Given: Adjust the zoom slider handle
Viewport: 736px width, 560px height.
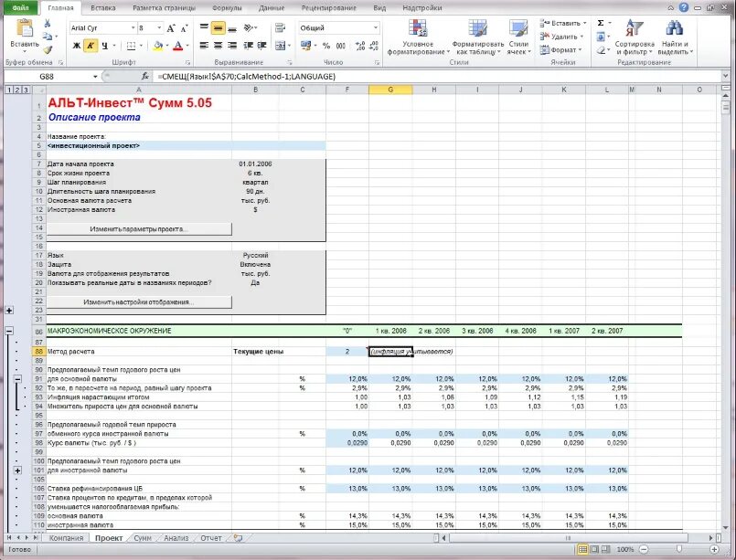Looking at the screenshot, I should click(679, 549).
